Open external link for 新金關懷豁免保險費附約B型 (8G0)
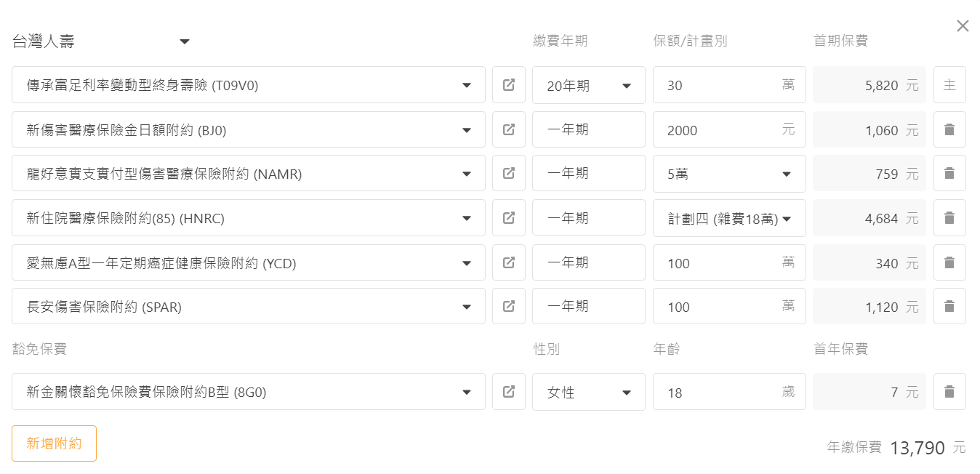Viewport: 980px width, 474px height. 509,392
